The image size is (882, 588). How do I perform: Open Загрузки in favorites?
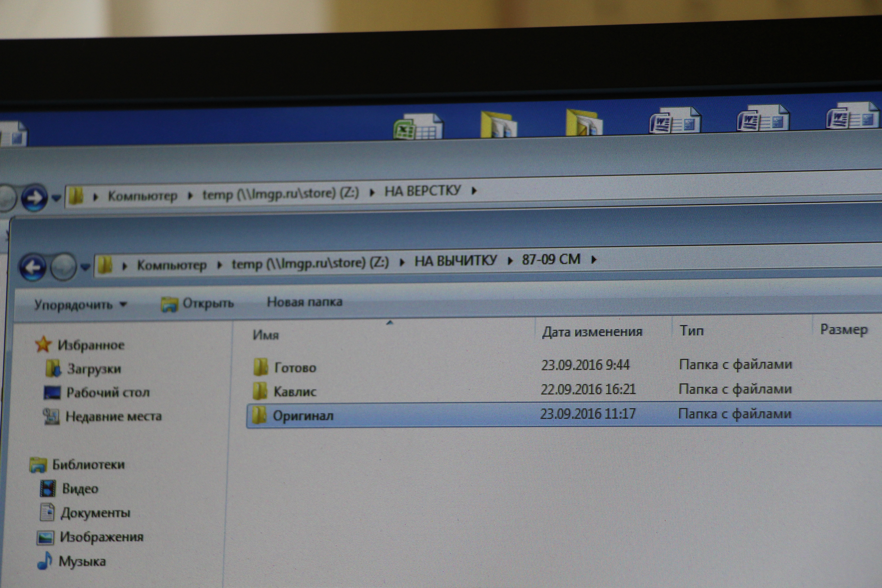(x=94, y=369)
